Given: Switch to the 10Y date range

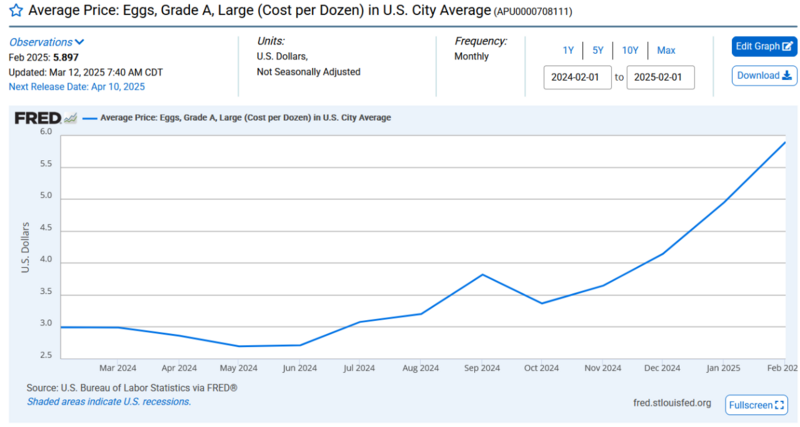Looking at the screenshot, I should [630, 50].
